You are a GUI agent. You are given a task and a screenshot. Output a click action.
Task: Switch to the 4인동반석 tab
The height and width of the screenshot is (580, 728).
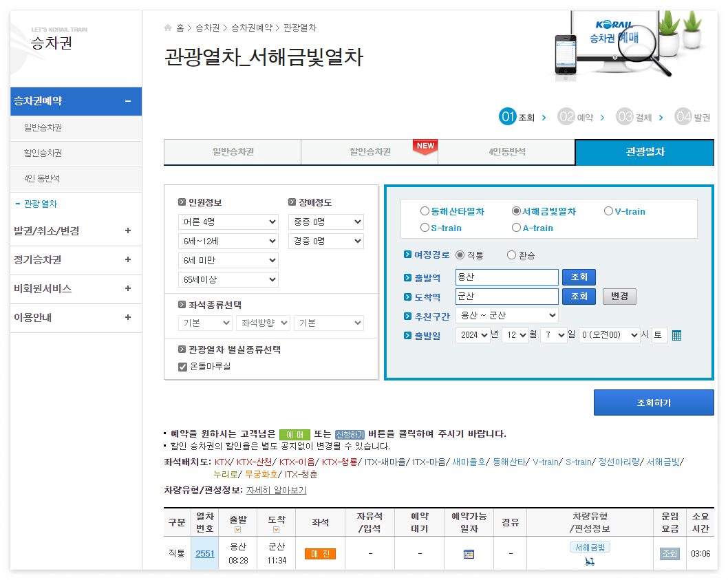(x=506, y=152)
